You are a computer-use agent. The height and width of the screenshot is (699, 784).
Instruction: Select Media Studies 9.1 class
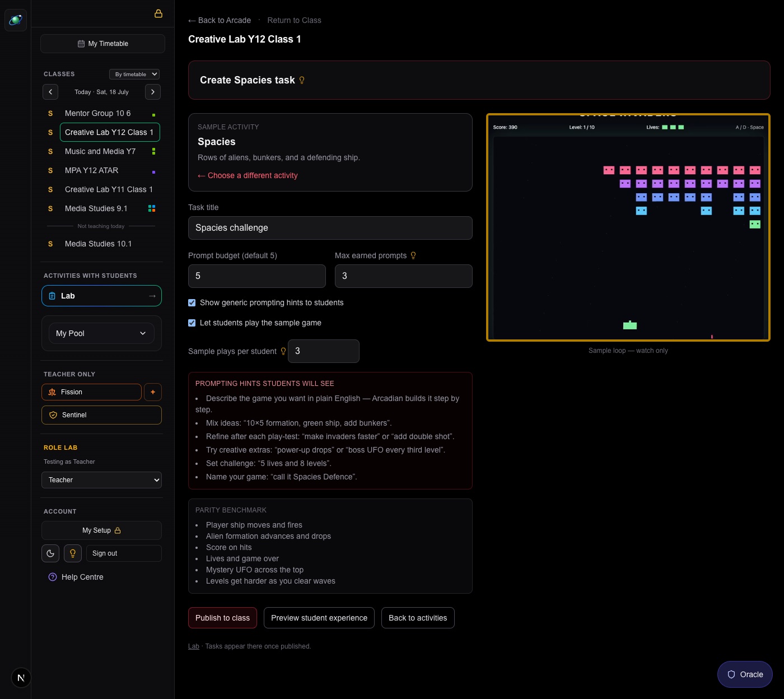pos(96,208)
